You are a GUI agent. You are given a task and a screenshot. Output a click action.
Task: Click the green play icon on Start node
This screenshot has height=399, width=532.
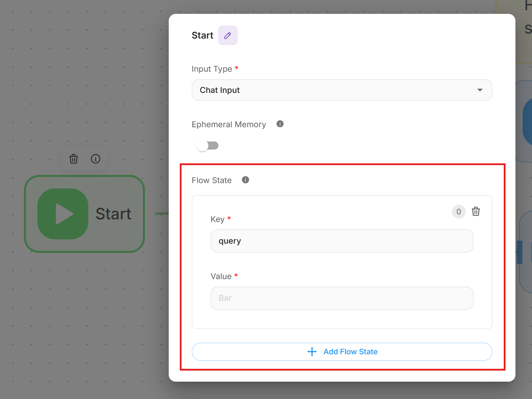coord(63,214)
